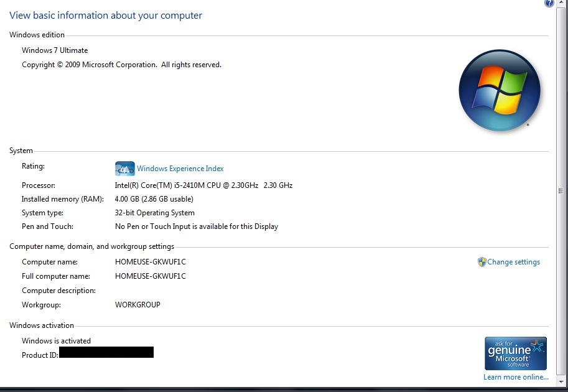This screenshot has height=392, width=568.
Task: Select the Windows 7 Ultimate text
Action: pyautogui.click(x=55, y=50)
